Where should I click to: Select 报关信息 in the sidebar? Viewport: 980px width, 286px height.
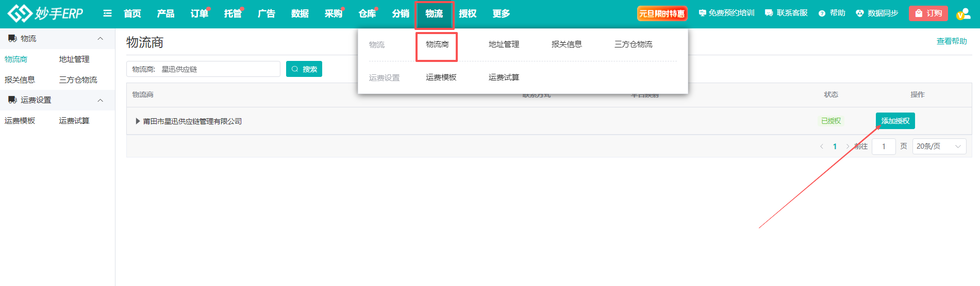point(20,80)
